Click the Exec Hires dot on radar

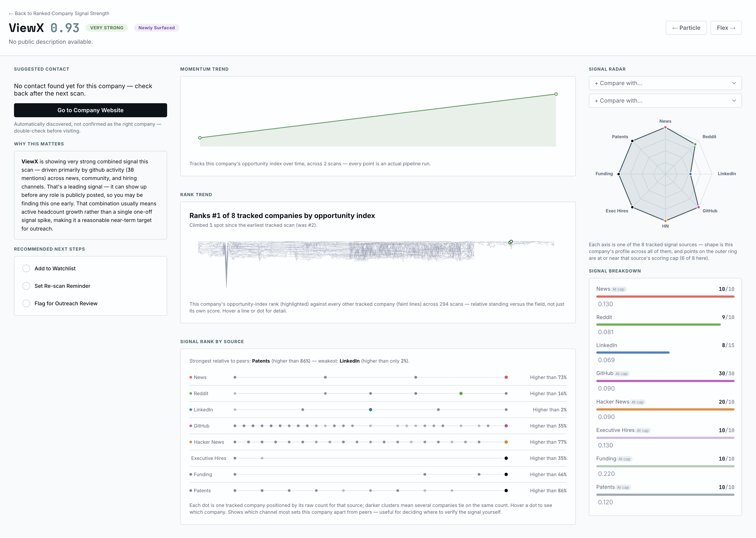tap(632, 207)
